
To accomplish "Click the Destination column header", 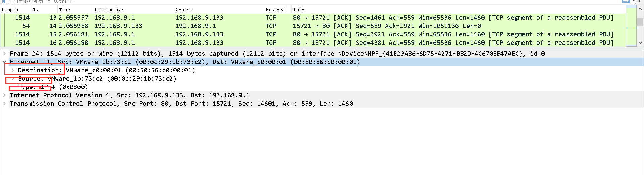I will click(x=109, y=10).
